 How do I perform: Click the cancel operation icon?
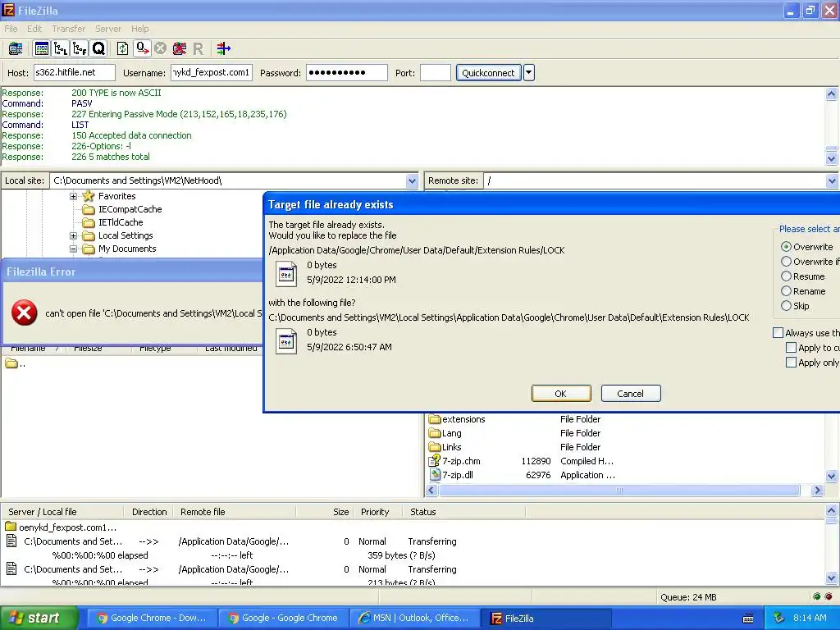160,48
